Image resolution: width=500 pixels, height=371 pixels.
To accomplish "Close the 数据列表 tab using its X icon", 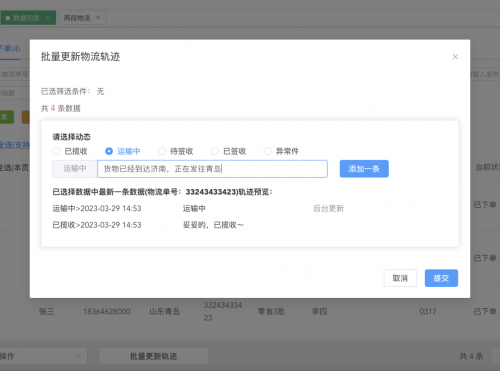I will pyautogui.click(x=47, y=18).
